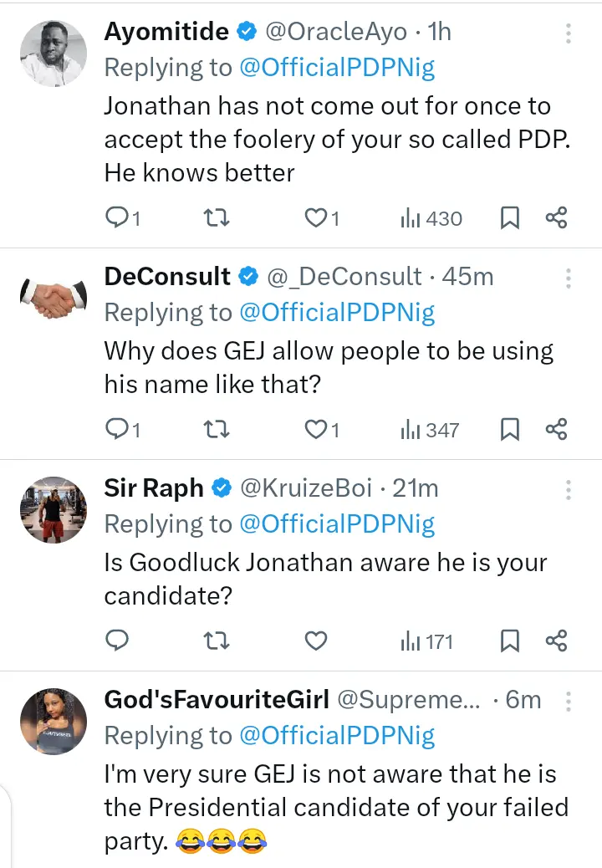View analytics showing 430 views

431,218
